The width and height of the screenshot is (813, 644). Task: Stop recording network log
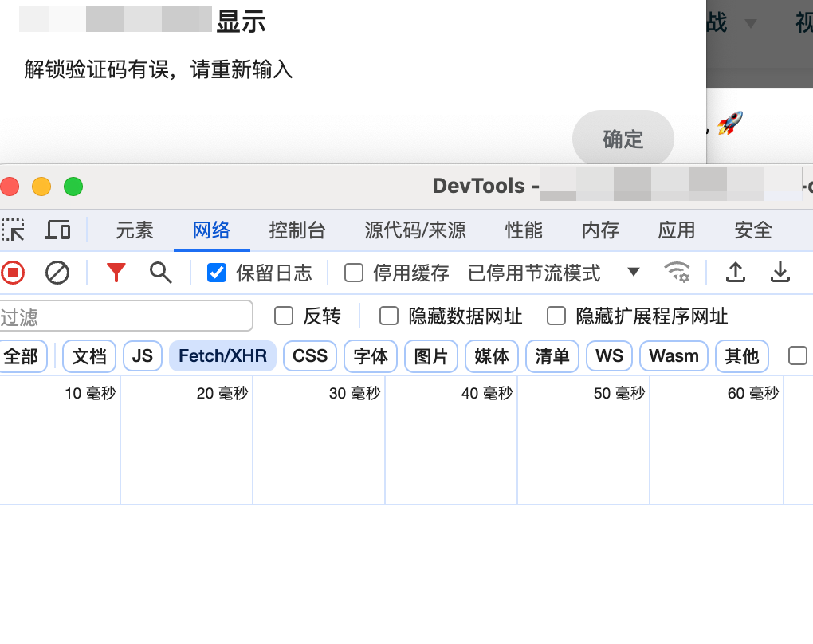tap(13, 273)
